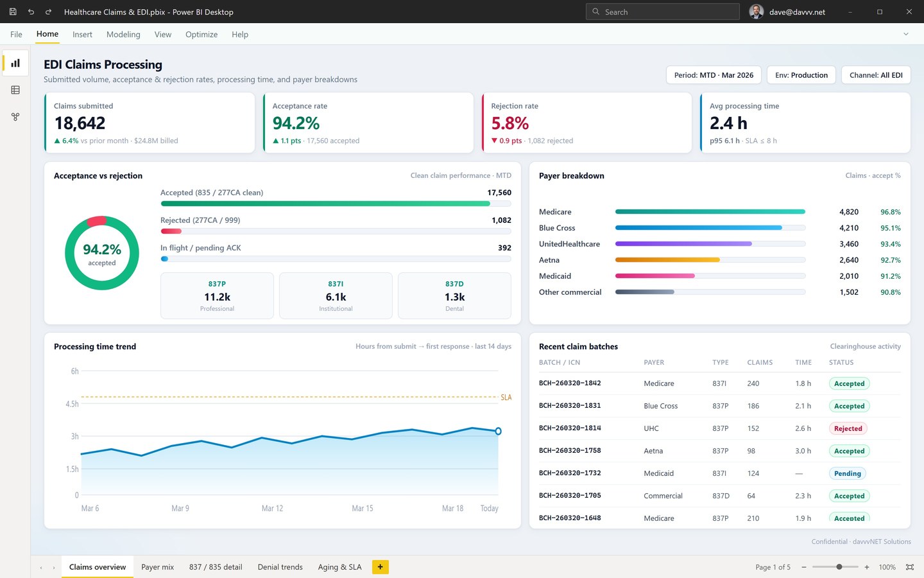The image size is (924, 578).
Task: Switch to the View ribbon tab
Action: [163, 35]
